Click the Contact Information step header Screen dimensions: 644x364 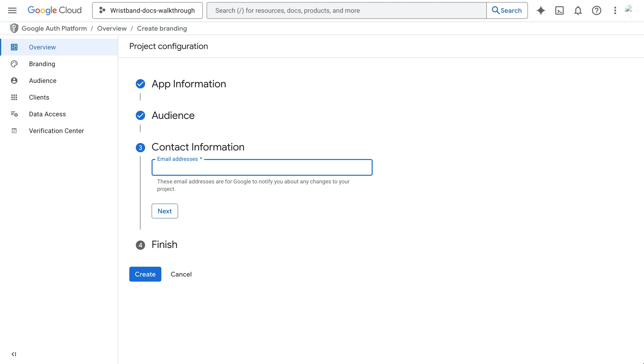coord(198,147)
